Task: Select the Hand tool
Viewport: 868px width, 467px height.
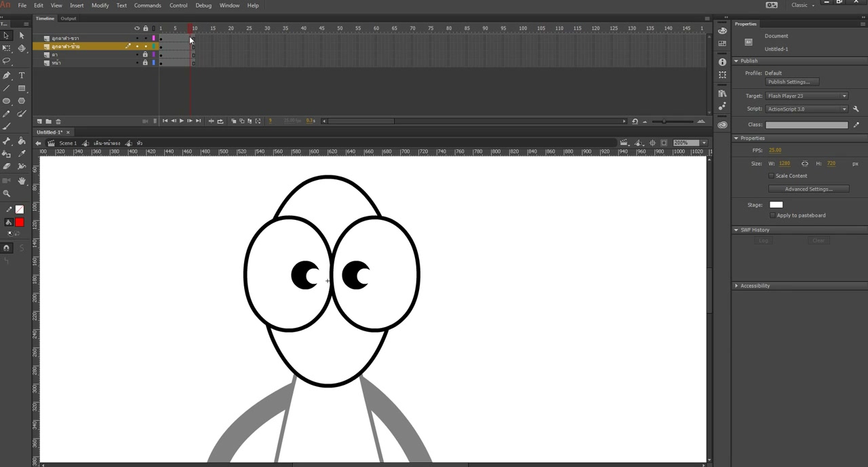Action: [x=22, y=181]
